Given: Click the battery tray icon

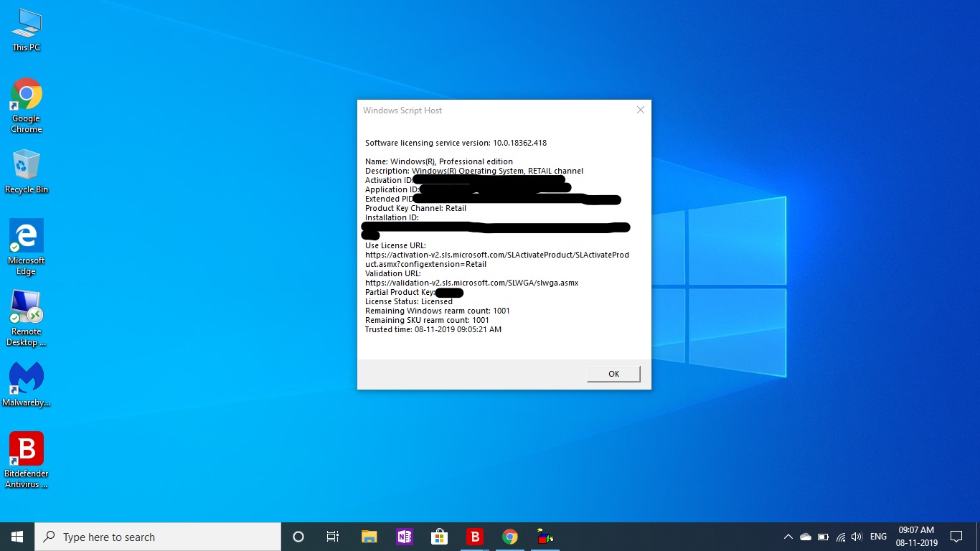Looking at the screenshot, I should 823,537.
